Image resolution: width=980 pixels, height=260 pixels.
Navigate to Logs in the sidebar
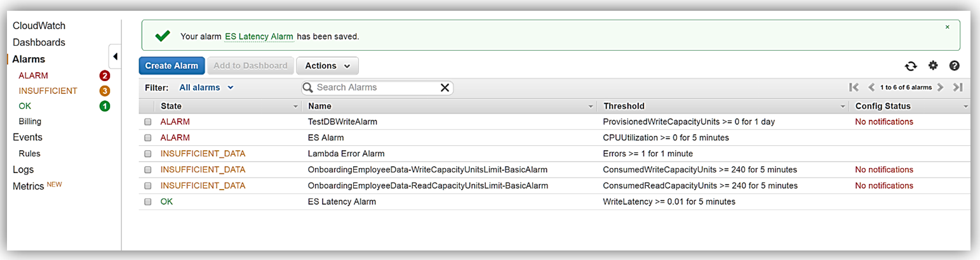[23, 170]
